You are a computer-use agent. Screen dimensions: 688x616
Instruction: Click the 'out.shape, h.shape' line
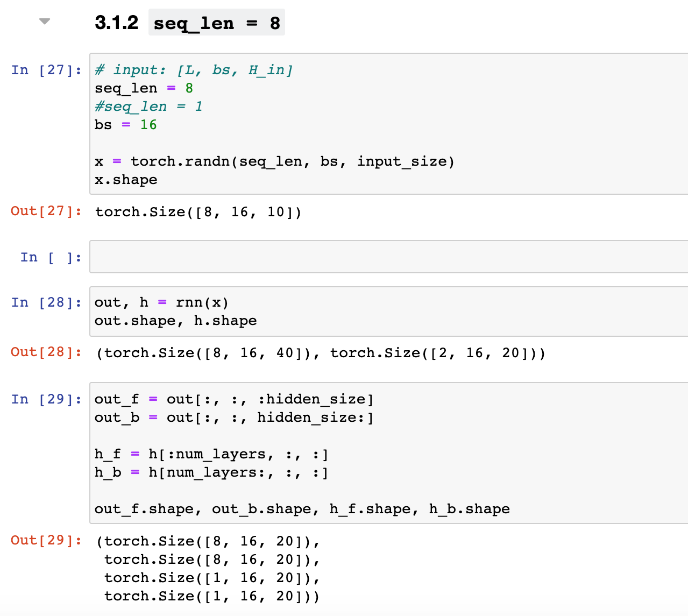pyautogui.click(x=176, y=321)
